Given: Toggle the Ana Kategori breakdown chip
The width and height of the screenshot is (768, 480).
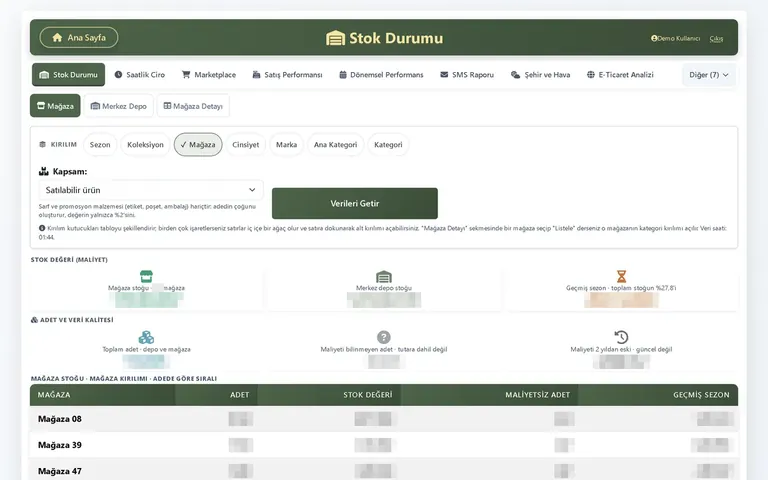Looking at the screenshot, I should [x=336, y=144].
